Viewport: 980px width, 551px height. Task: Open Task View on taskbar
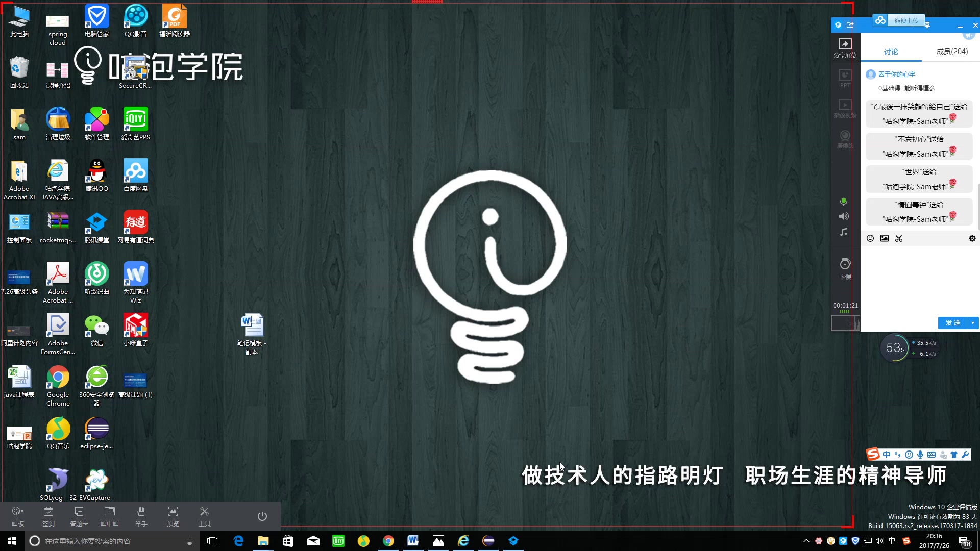coord(212,541)
